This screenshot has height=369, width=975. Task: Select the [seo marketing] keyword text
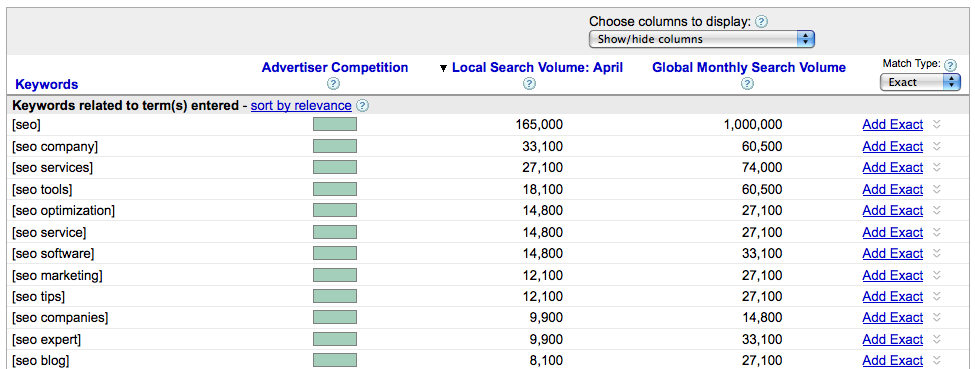click(57, 276)
